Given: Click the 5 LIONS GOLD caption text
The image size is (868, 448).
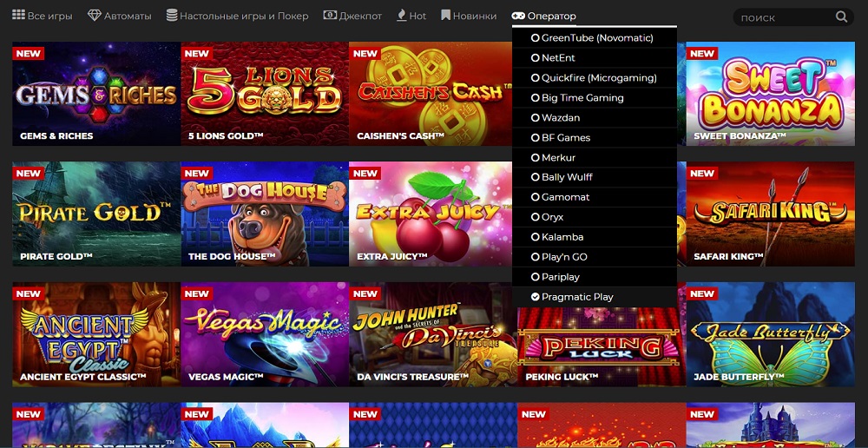Looking at the screenshot, I should pos(226,135).
